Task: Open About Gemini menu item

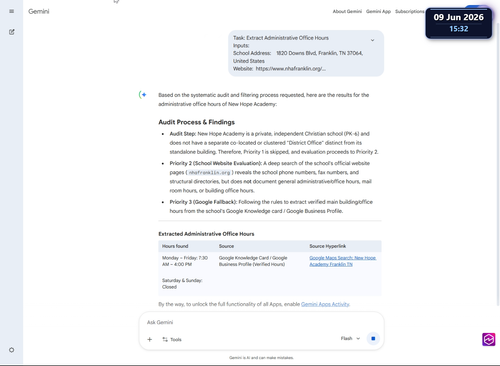Action: [x=347, y=11]
